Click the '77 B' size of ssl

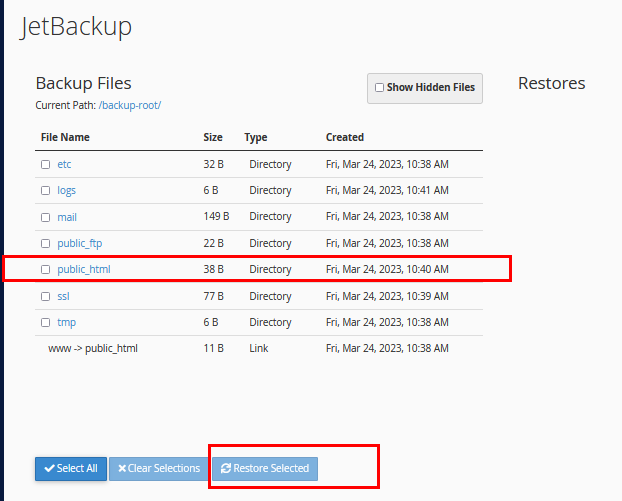pos(213,296)
